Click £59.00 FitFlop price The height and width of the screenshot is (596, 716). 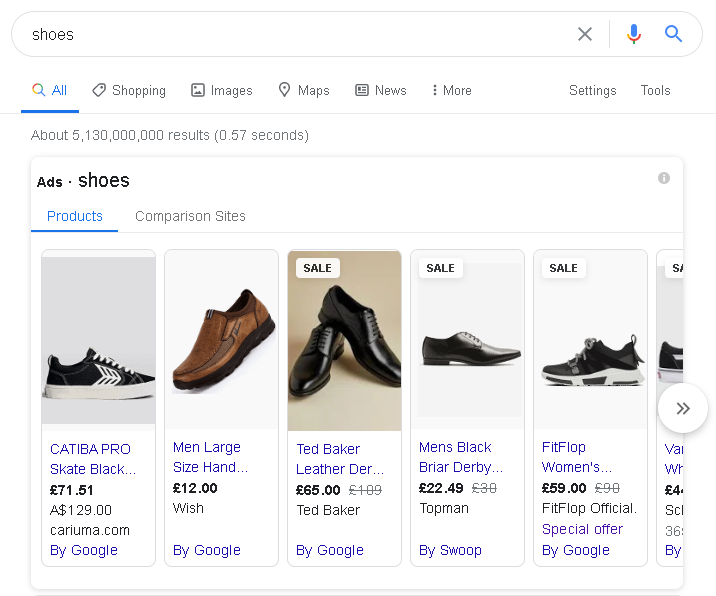click(563, 488)
